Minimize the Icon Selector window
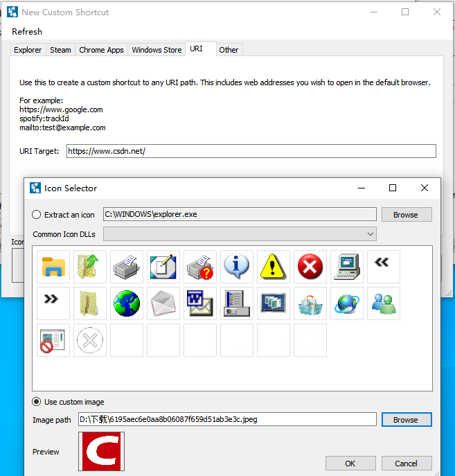455x476 pixels. (x=362, y=188)
